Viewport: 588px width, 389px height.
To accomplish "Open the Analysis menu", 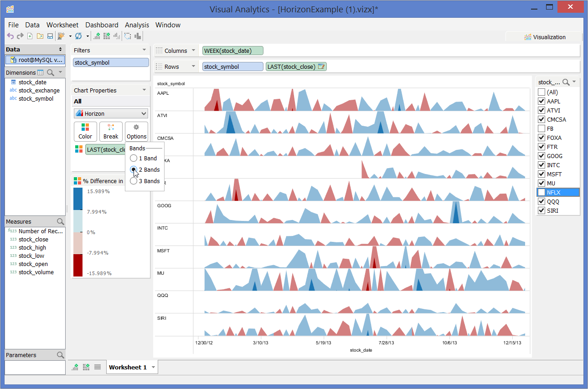I will point(137,25).
